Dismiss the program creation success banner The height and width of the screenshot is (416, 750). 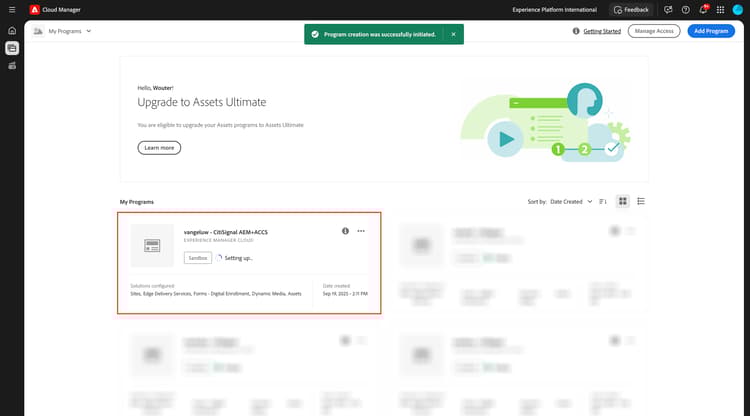(453, 34)
